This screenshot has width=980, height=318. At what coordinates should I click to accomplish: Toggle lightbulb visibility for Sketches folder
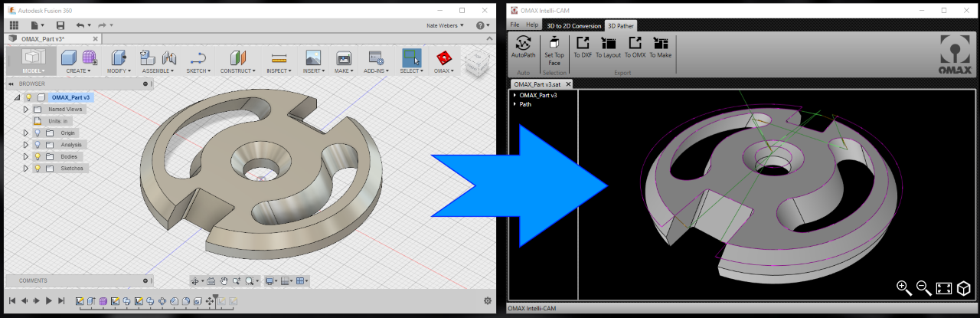(x=37, y=168)
